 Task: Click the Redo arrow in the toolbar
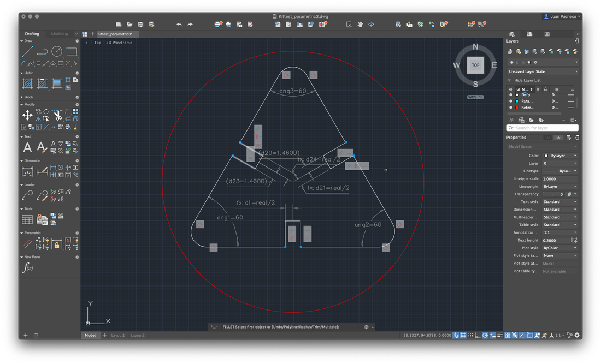pos(190,25)
